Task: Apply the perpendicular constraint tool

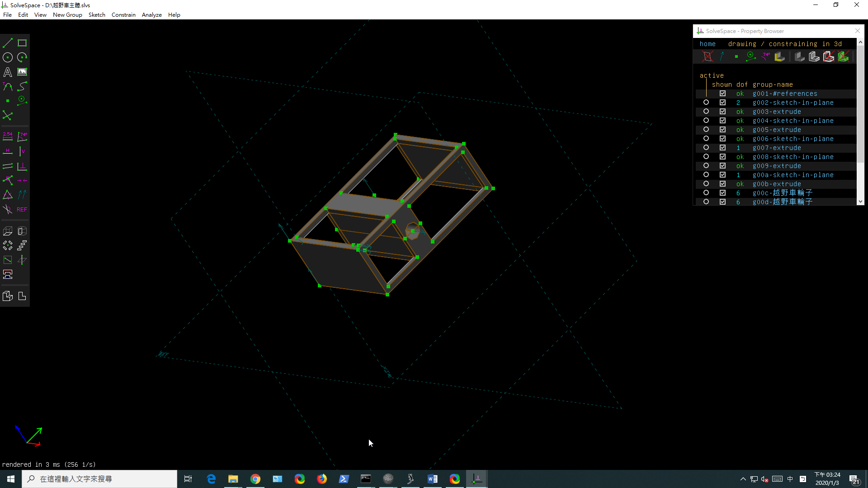Action: pos(22,166)
